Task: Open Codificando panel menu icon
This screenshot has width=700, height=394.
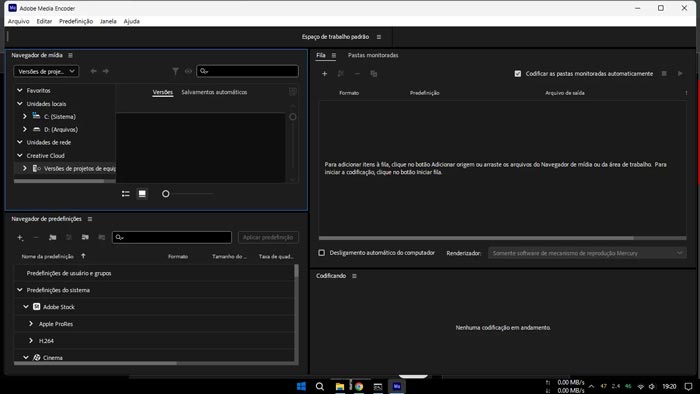Action: point(354,276)
